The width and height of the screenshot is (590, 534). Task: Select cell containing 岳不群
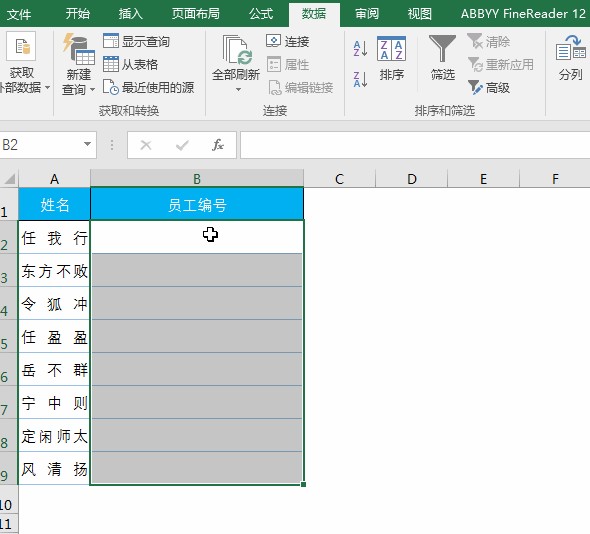click(x=54, y=370)
